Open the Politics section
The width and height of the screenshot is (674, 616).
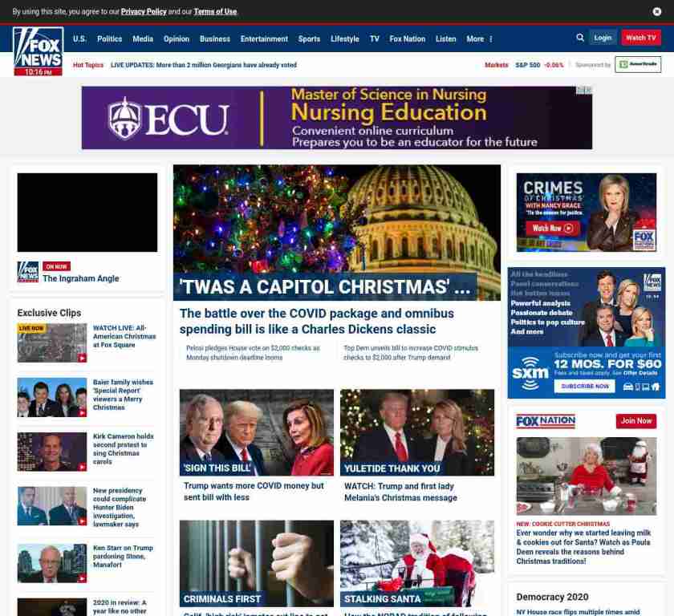[x=110, y=39]
